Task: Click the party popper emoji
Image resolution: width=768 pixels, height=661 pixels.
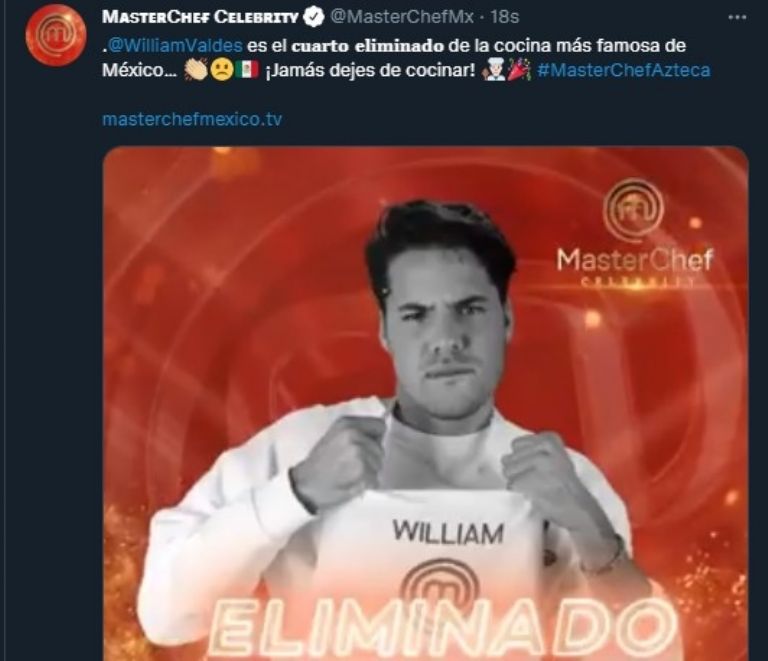Action: [x=519, y=71]
